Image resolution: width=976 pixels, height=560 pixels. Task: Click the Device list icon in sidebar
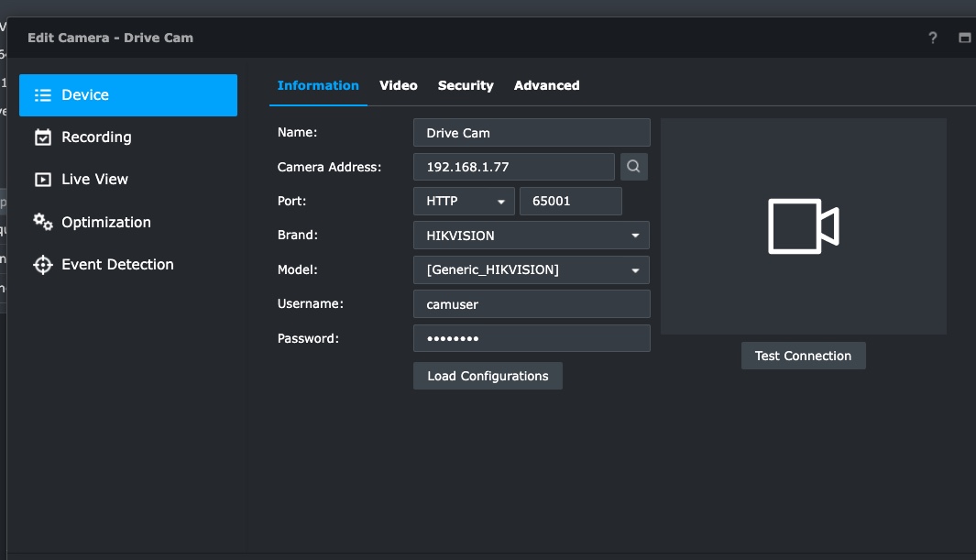pyautogui.click(x=42, y=95)
